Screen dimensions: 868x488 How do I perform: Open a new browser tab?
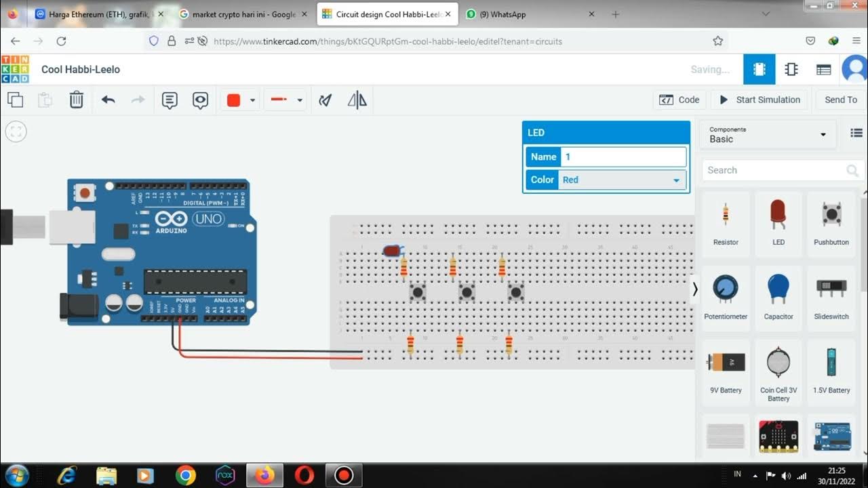click(615, 14)
